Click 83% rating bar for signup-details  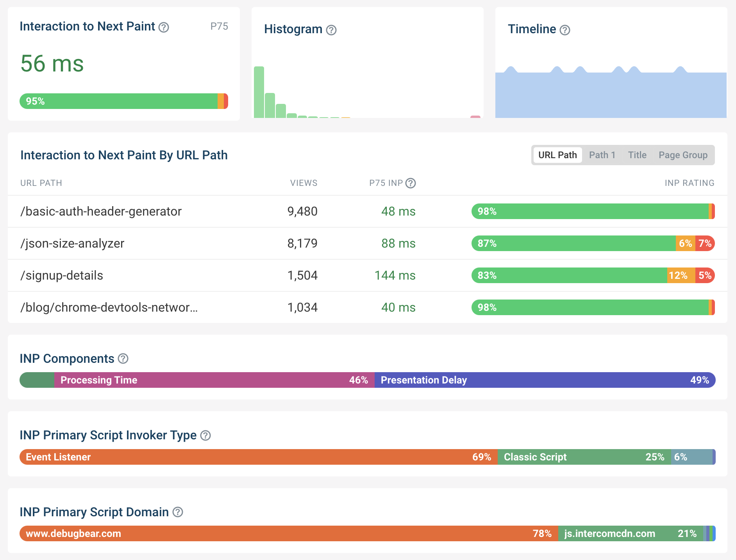569,275
